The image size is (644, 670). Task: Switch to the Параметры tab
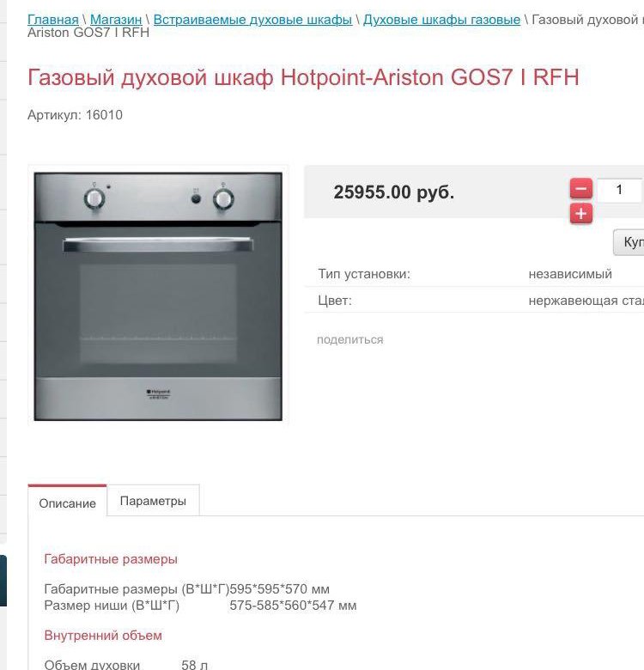[x=153, y=501]
